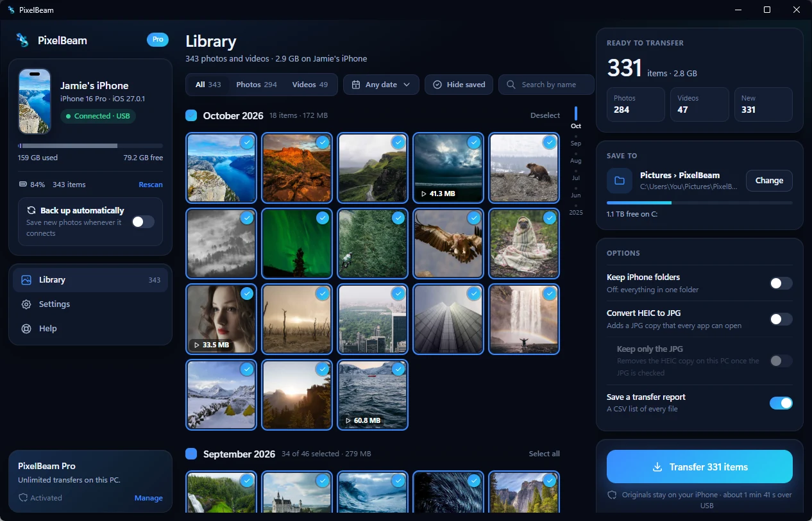Screen dimensions: 812x521
Task: Click the Connected · USB status badge
Action: (98, 116)
